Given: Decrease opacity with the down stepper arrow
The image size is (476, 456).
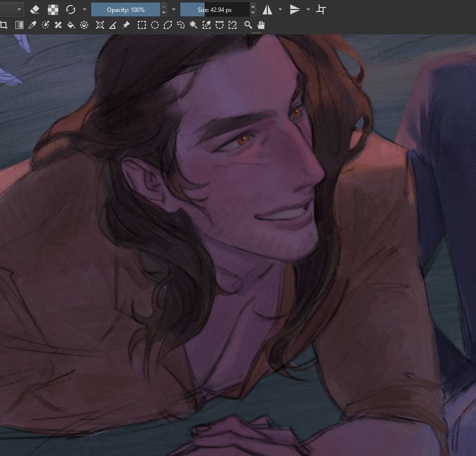Looking at the screenshot, I should [x=164, y=13].
